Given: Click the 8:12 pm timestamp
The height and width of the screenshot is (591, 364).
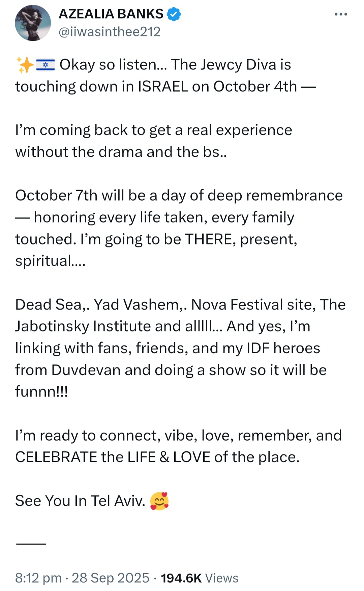Looking at the screenshot, I should (38, 578).
